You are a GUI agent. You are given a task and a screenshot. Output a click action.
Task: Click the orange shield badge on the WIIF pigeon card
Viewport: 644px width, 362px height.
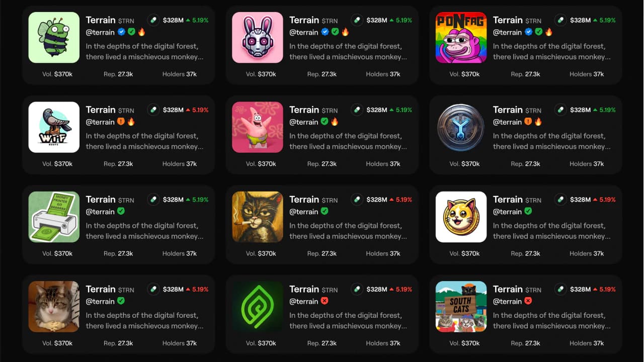121,122
